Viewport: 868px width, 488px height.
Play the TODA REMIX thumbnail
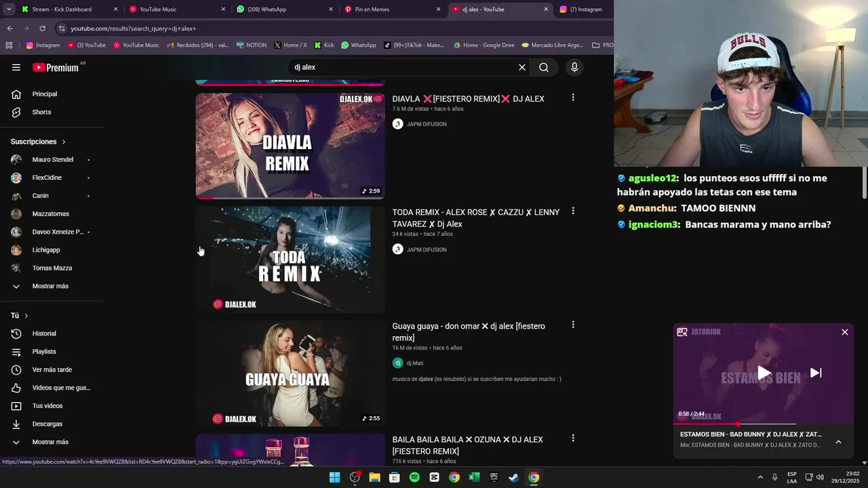(290, 259)
